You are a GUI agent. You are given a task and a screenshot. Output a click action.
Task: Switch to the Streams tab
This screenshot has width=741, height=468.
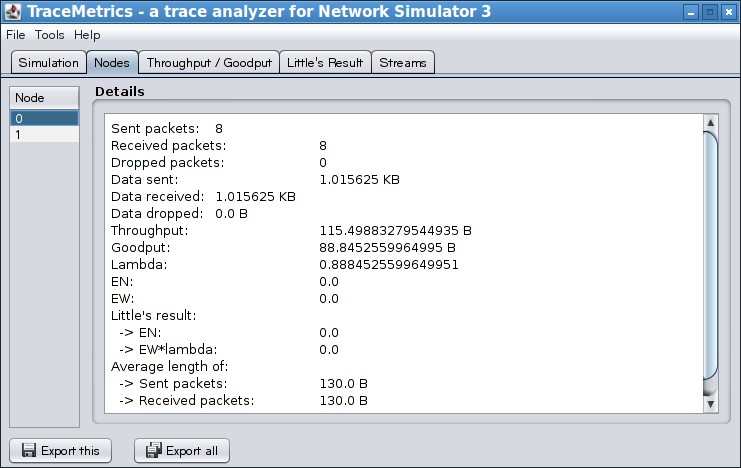click(x=403, y=63)
